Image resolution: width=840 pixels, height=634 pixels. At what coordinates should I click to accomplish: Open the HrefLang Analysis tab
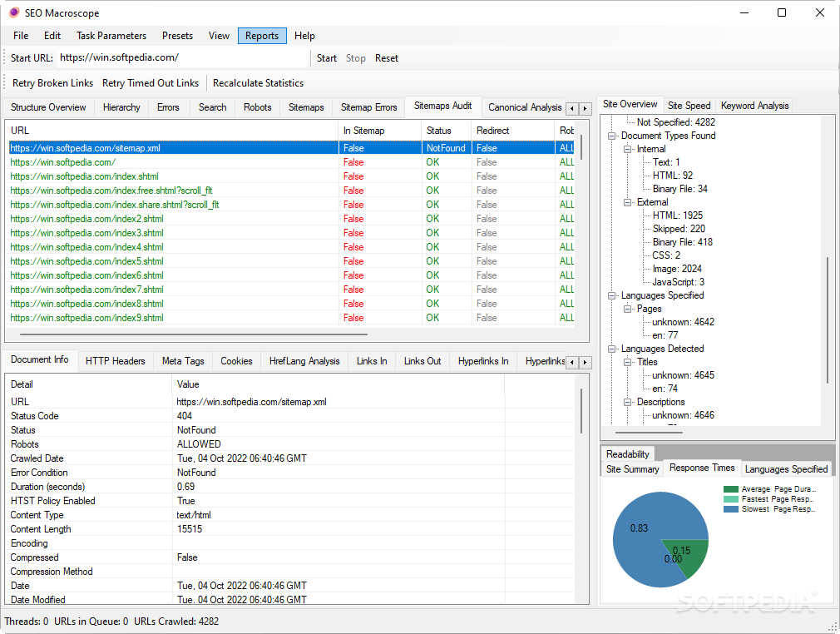coord(304,361)
